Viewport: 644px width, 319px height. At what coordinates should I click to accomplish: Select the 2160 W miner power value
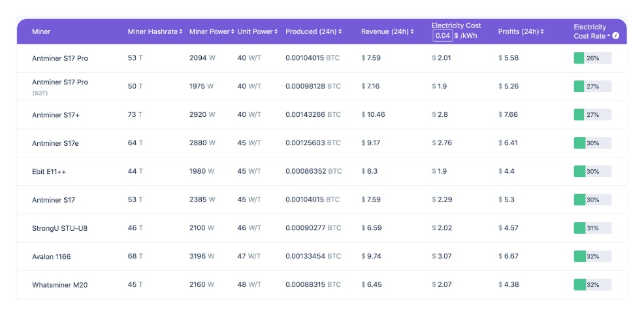202,284
